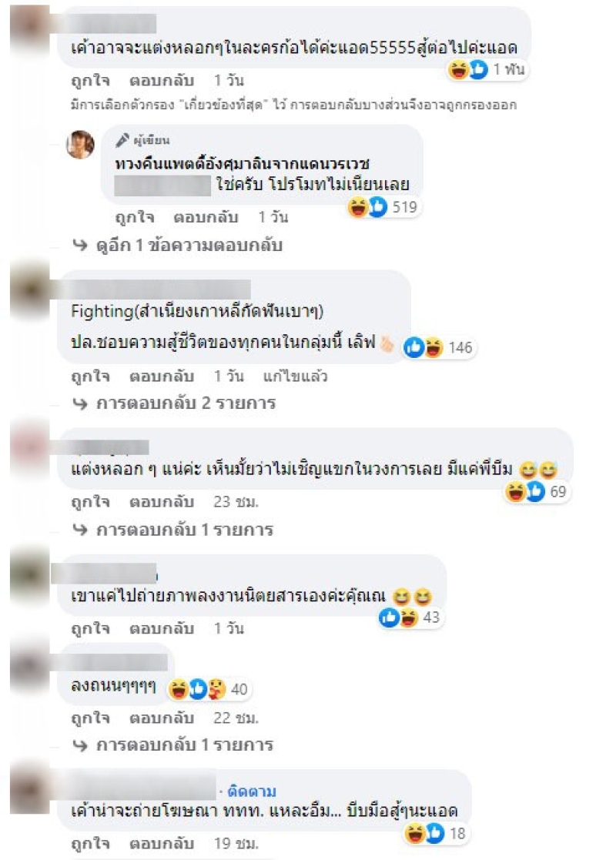Click the 19 ชม. timestamp on last comment
616x860 pixels.
[x=236, y=843]
